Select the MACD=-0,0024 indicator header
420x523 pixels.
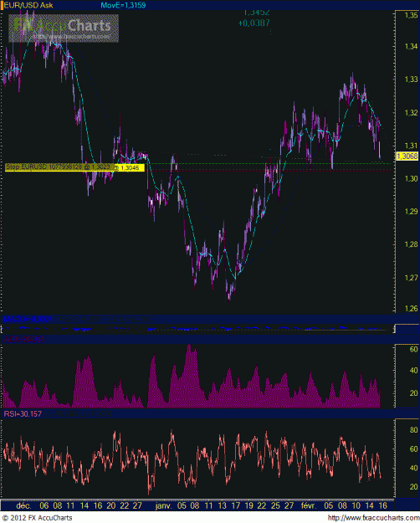pyautogui.click(x=28, y=319)
